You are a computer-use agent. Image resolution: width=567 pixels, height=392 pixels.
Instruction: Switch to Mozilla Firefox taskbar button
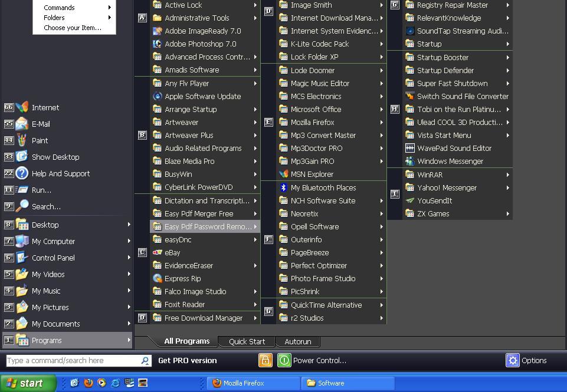(253, 383)
